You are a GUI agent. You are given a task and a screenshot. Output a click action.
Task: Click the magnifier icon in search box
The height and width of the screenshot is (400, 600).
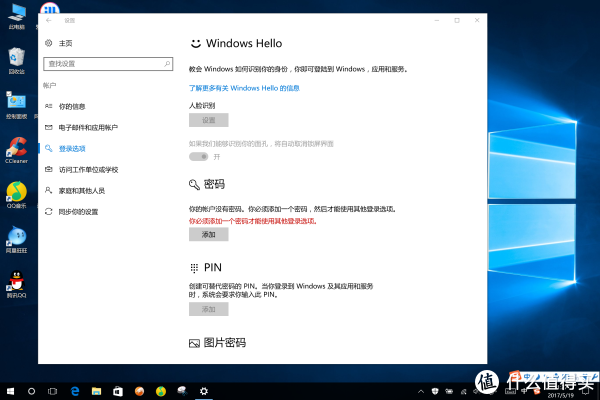(167, 64)
